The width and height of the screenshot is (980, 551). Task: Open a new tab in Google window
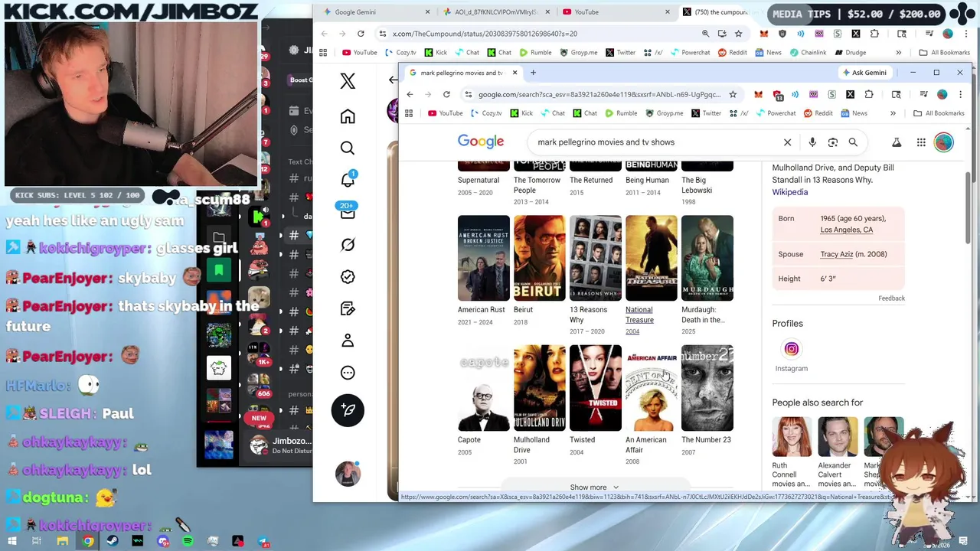(533, 73)
